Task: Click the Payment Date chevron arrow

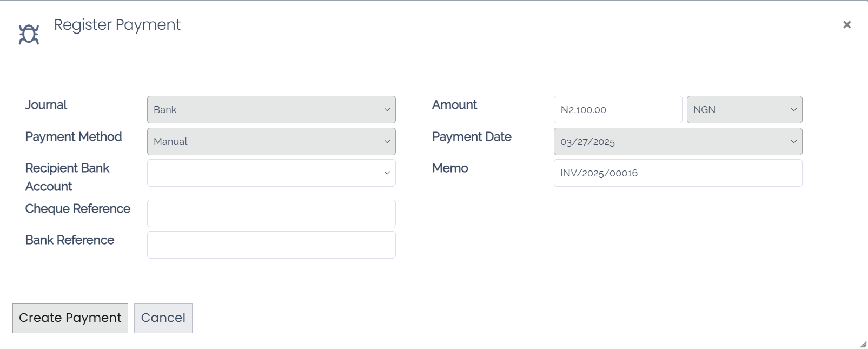Action: coord(794,142)
